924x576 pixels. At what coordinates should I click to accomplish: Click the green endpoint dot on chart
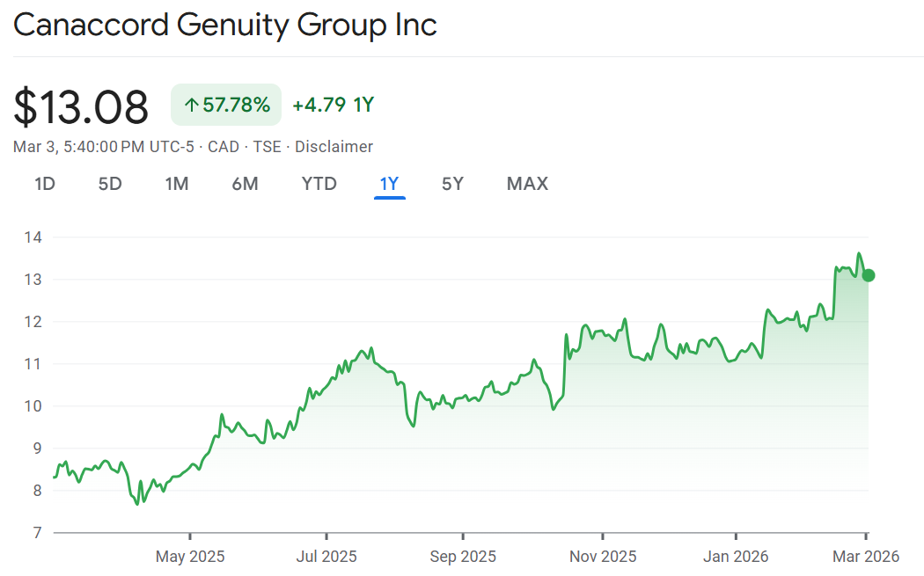click(x=869, y=275)
